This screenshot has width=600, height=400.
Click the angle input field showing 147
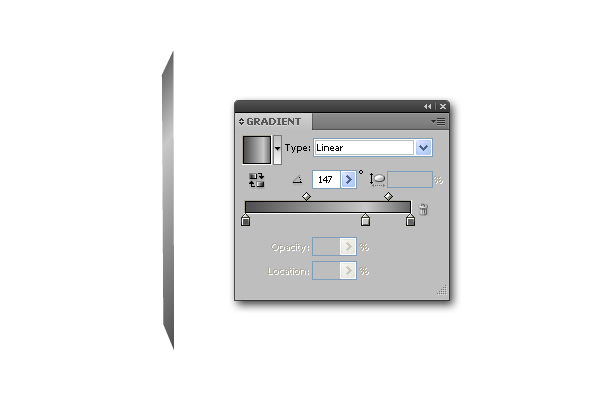point(326,180)
